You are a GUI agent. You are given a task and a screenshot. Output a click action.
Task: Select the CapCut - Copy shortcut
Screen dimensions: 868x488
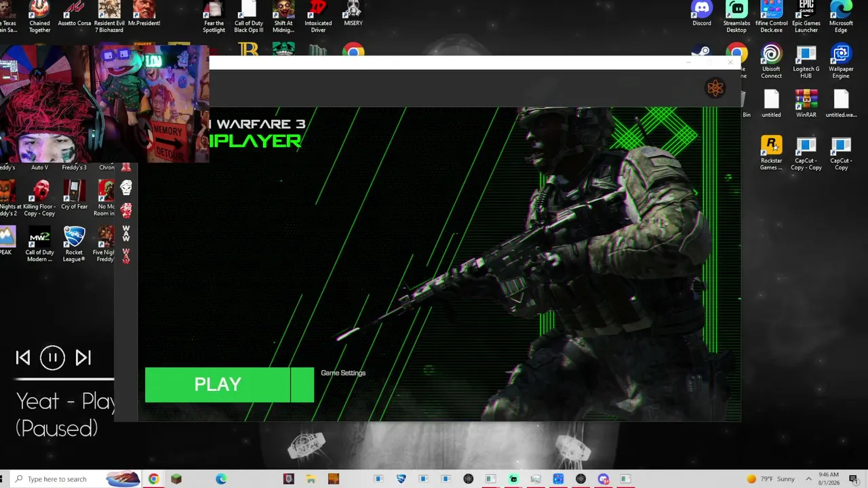pos(841,153)
